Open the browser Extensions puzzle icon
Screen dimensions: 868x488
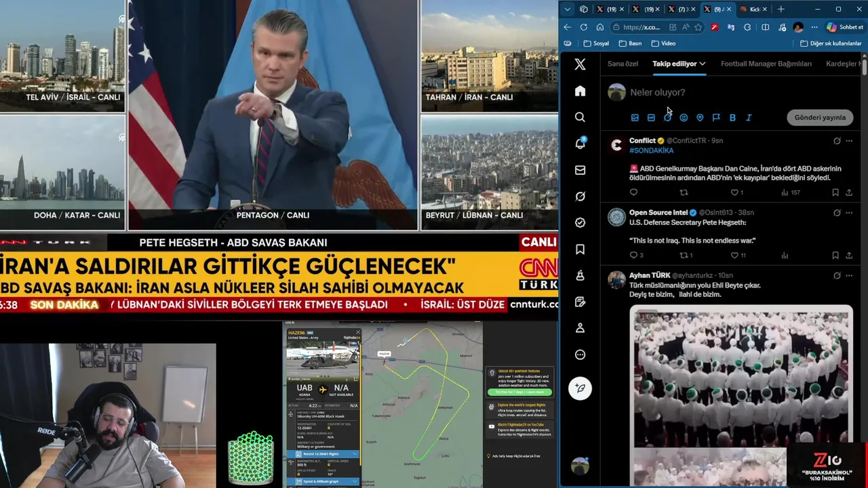click(747, 27)
